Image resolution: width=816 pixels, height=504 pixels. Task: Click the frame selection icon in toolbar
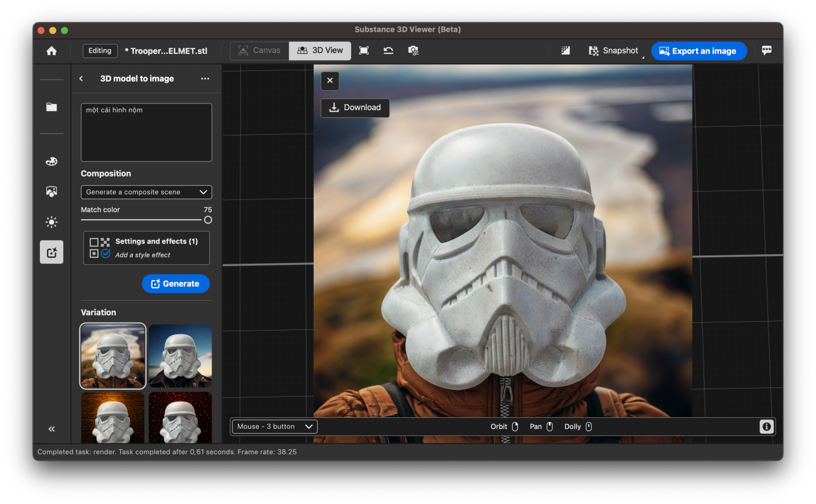(364, 50)
